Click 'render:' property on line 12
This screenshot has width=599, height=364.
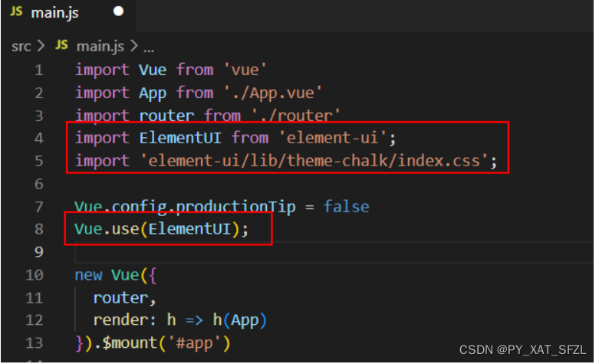click(124, 320)
